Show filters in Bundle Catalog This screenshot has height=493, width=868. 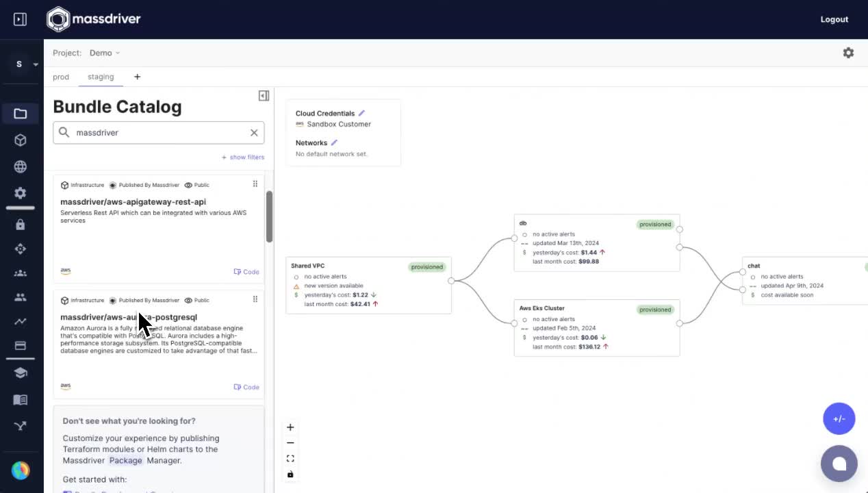pos(243,157)
